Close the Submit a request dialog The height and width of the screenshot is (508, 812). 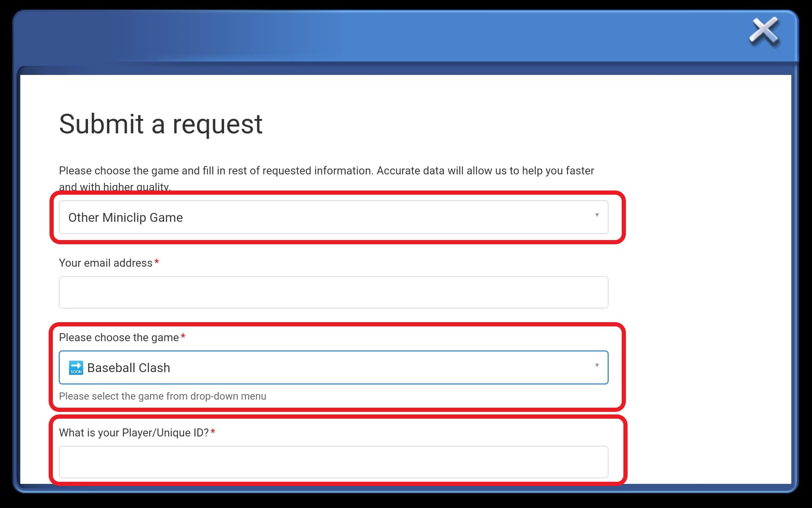764,31
